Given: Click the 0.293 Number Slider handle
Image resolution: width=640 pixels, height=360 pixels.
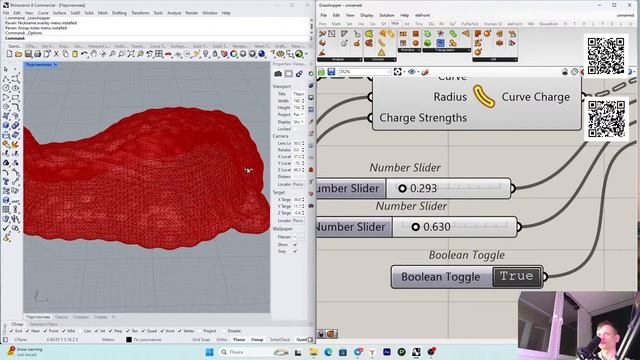Looking at the screenshot, I should click(x=402, y=188).
